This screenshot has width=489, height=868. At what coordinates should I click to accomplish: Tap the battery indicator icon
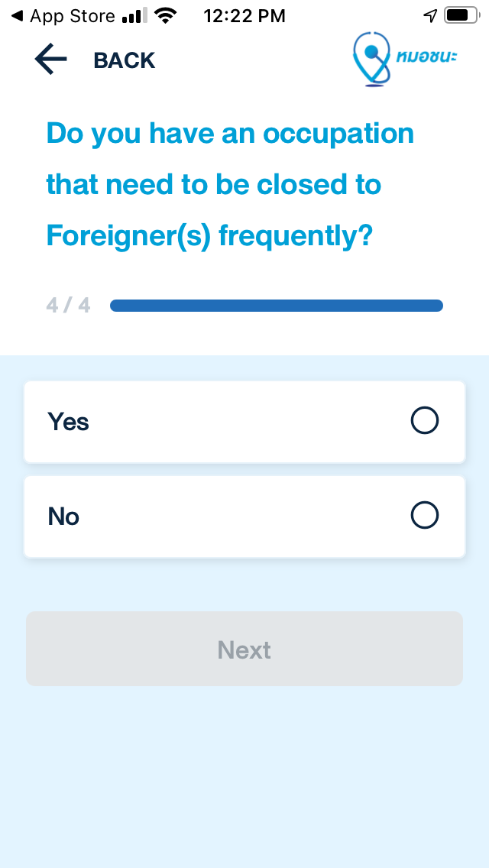coord(462,15)
